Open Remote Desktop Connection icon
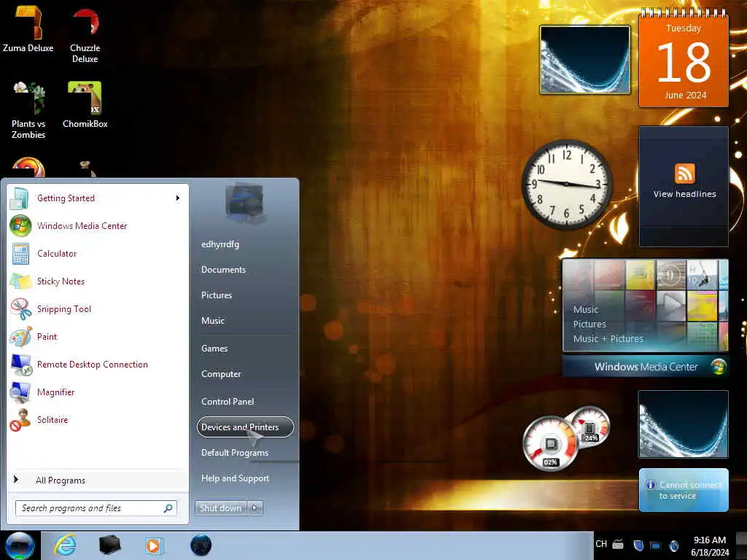Image resolution: width=747 pixels, height=560 pixels. [x=20, y=365]
